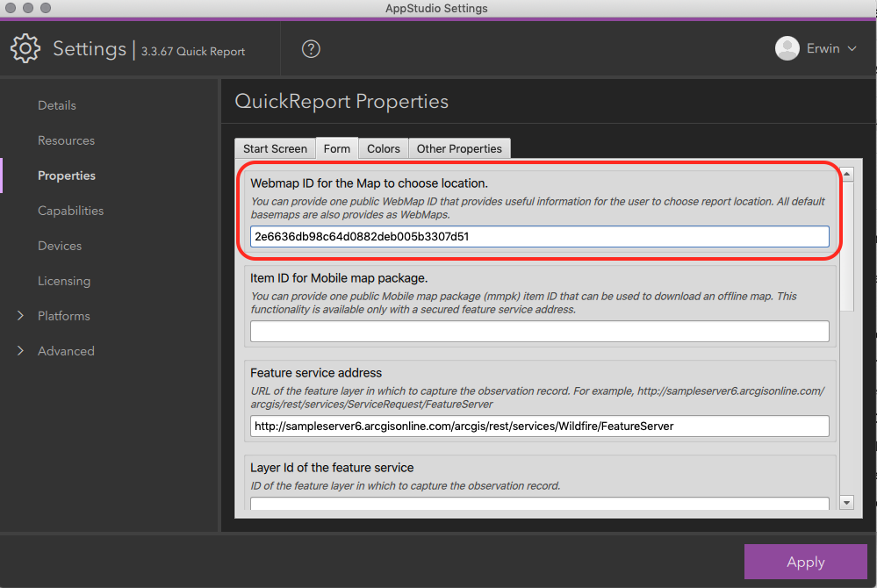Click the Layer Id of the feature service field
The width and height of the screenshot is (877, 588).
(539, 503)
